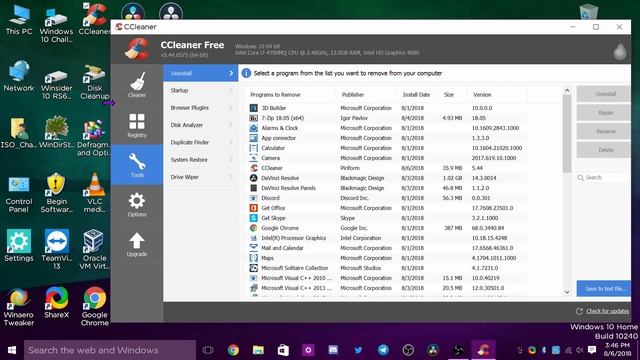The width and height of the screenshot is (640, 360).
Task: Select the Discord entry in the list
Action: coord(386,198)
